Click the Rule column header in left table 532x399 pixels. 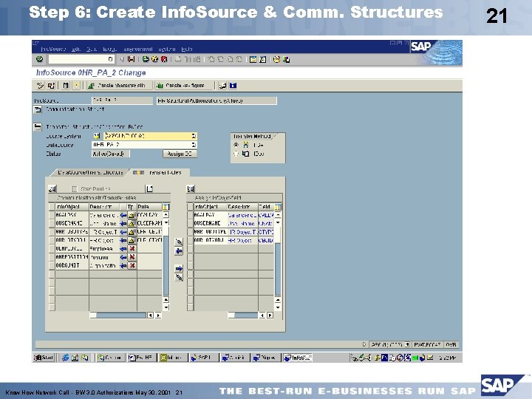click(x=149, y=207)
